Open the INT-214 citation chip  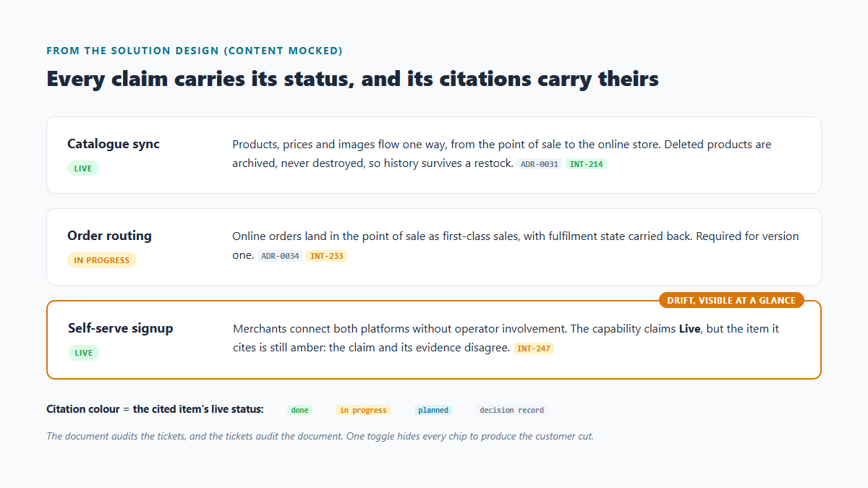click(x=586, y=164)
